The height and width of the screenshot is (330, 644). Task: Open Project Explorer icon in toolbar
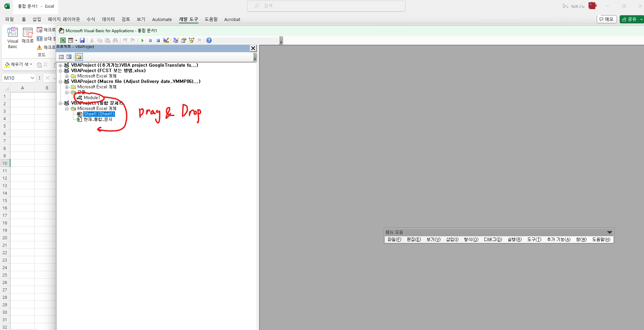point(176,40)
